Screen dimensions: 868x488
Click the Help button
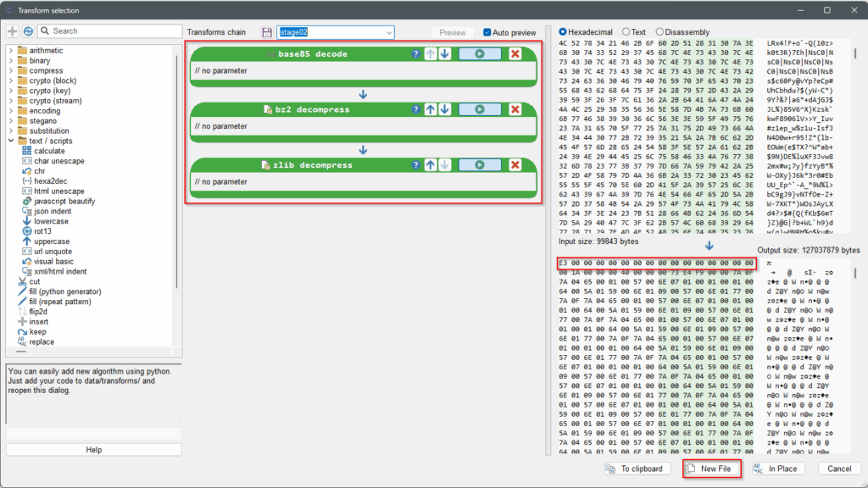pyautogui.click(x=94, y=450)
